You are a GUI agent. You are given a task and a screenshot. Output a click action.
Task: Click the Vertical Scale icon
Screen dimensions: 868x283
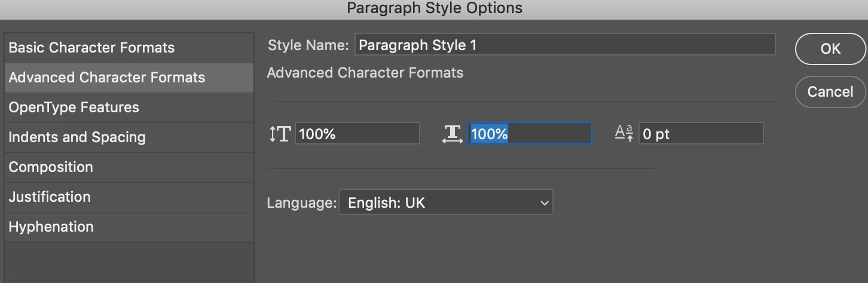(x=279, y=134)
